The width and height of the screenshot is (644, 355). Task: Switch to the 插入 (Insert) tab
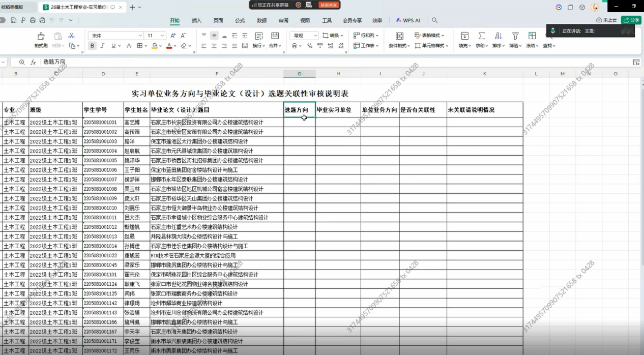click(x=196, y=20)
